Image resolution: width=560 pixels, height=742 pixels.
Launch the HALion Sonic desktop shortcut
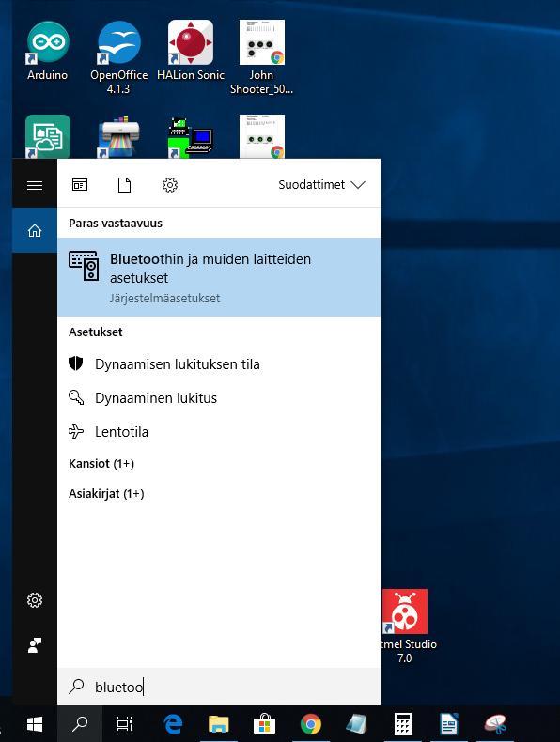coord(191,51)
